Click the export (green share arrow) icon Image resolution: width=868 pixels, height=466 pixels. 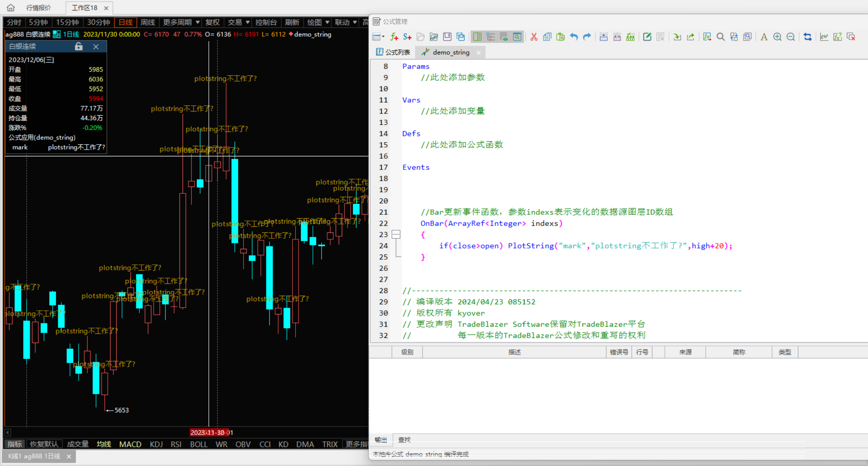pyautogui.click(x=690, y=37)
